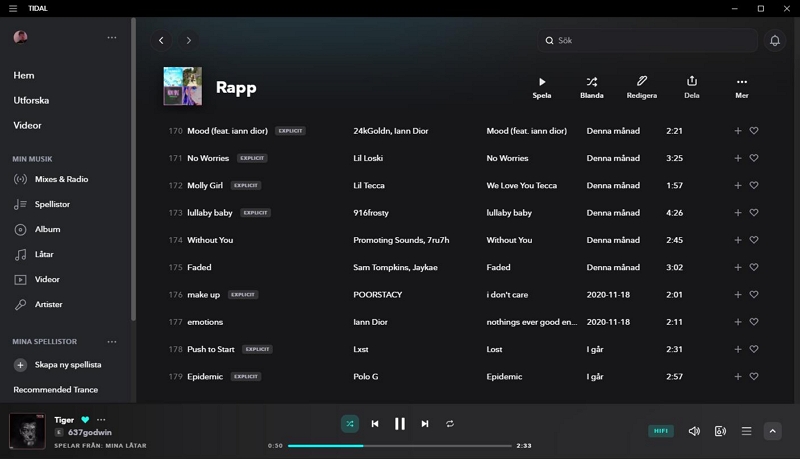The width and height of the screenshot is (800, 459).
Task: Open Mixes & Radio in sidebar
Action: click(62, 180)
